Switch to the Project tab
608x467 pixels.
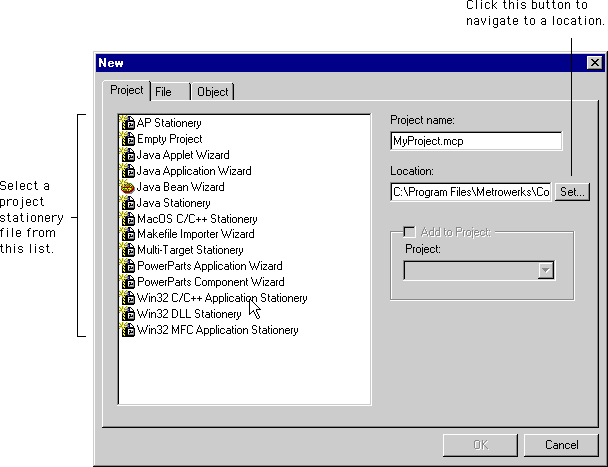[126, 90]
